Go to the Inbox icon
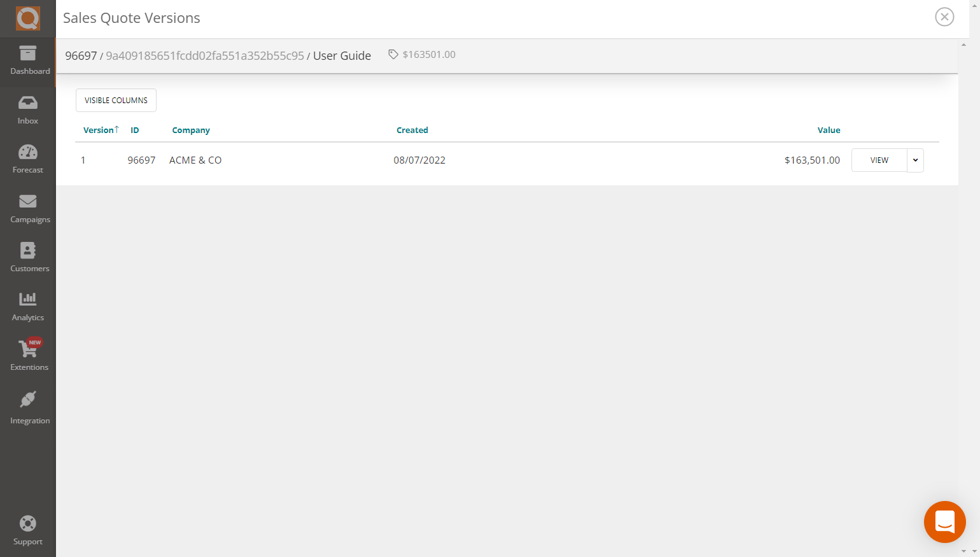Screen dimensions: 980x557 click(x=28, y=103)
